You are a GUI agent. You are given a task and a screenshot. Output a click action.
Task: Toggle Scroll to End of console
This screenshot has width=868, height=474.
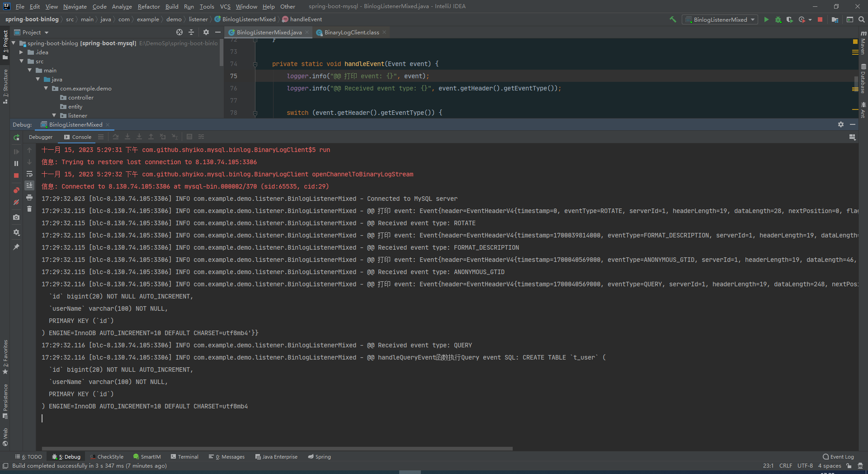click(29, 185)
